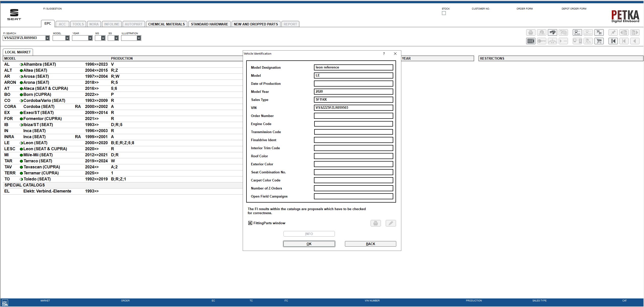This screenshot has height=307, width=644.
Task: Close the Vehicle Identification dialog
Action: [x=395, y=54]
